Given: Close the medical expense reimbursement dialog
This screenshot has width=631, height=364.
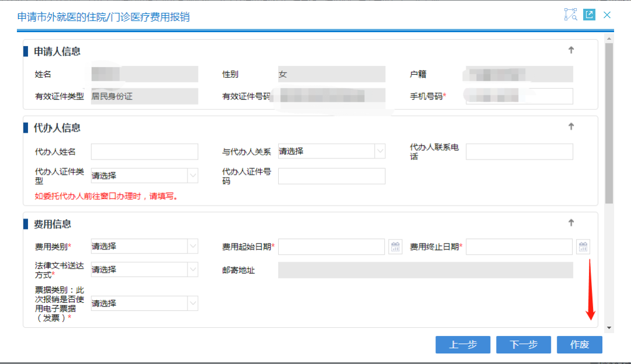Looking at the screenshot, I should click(606, 15).
